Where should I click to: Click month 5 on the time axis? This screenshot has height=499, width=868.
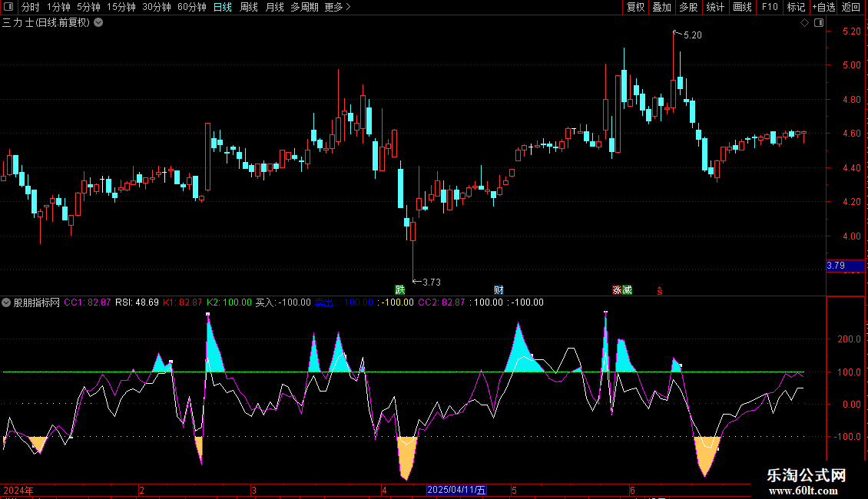click(x=514, y=491)
